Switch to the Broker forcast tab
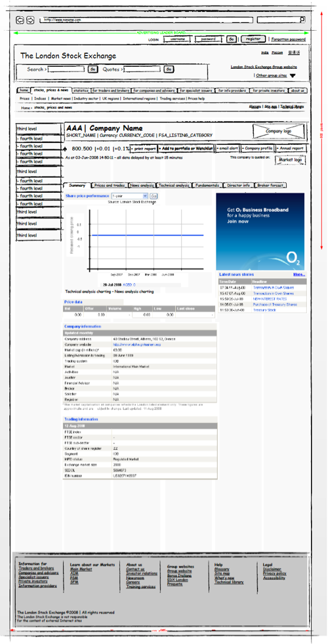This screenshot has height=644, width=328. [270, 186]
